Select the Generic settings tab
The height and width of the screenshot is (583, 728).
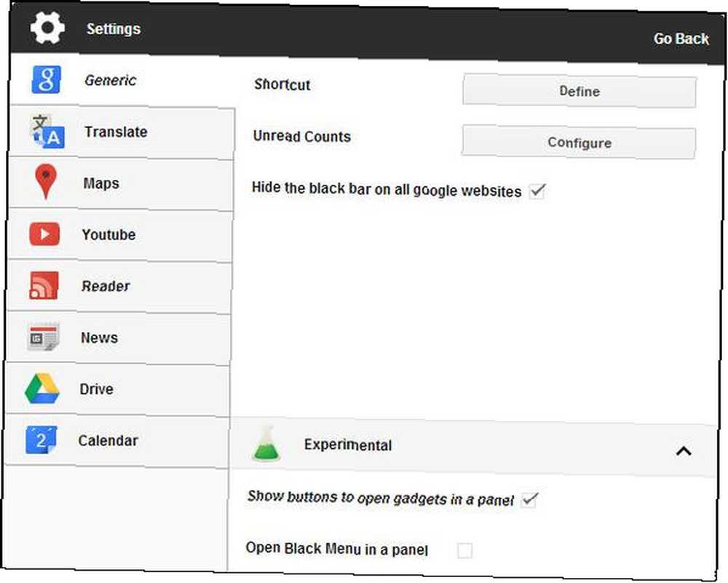click(x=122, y=80)
